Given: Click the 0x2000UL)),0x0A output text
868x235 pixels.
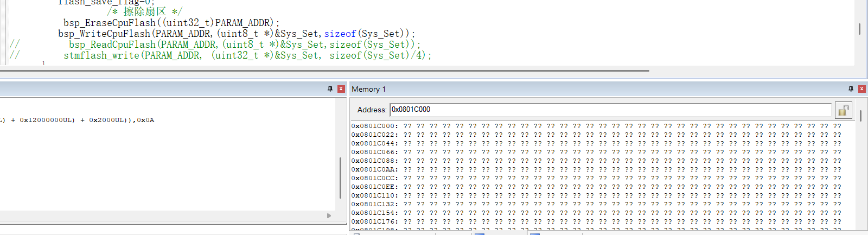Looking at the screenshot, I should pos(122,120).
